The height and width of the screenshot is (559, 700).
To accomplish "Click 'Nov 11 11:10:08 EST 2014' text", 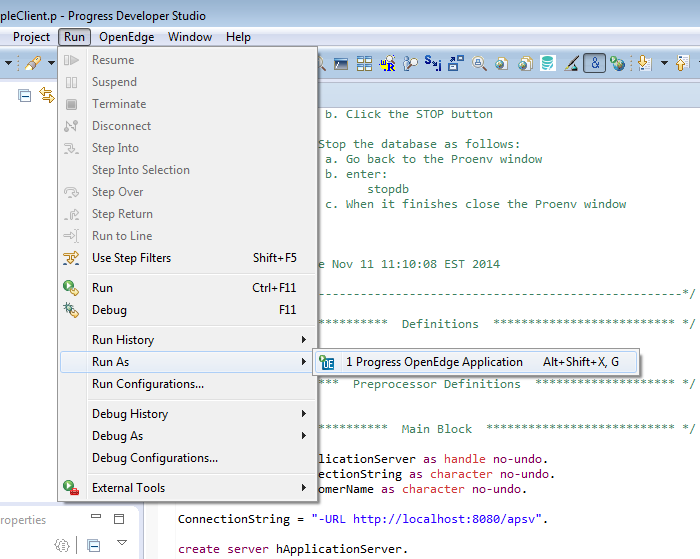I will [x=416, y=264].
